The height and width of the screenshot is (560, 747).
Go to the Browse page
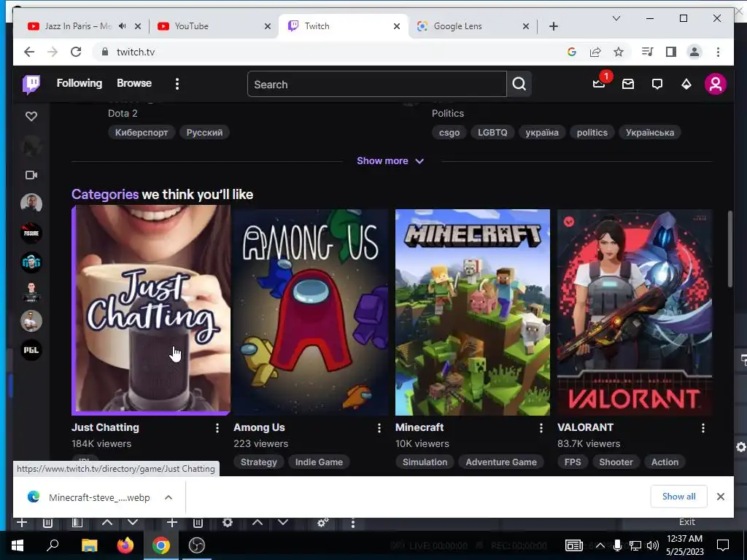coord(134,83)
